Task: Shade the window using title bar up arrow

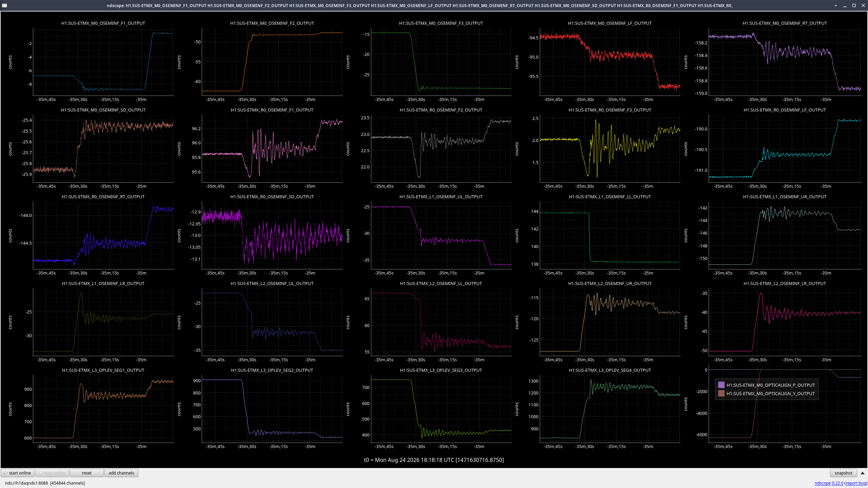Action: pos(836,5)
